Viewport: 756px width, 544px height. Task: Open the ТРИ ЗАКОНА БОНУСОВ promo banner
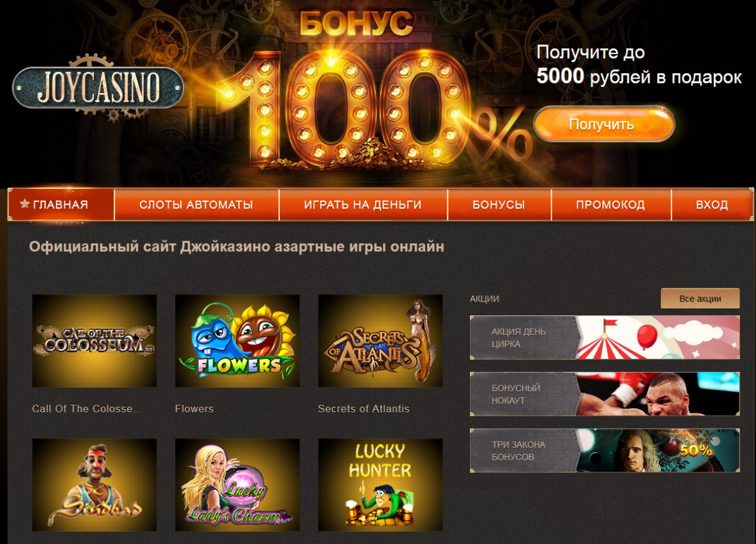tap(605, 451)
